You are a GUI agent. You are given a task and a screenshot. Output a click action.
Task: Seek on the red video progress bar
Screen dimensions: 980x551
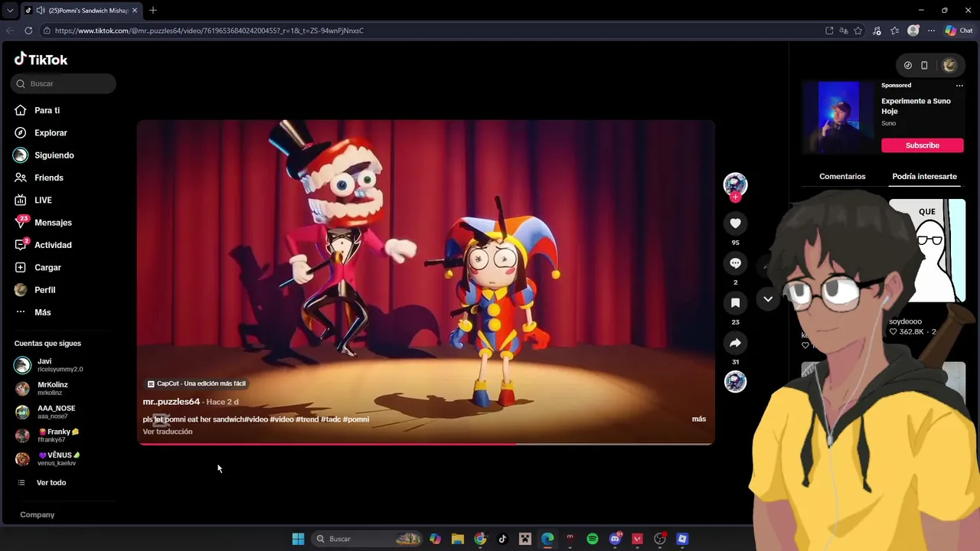point(426,443)
